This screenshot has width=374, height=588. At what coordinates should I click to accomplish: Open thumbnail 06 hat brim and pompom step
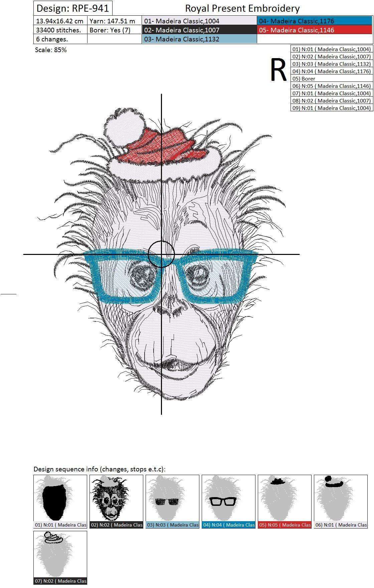[x=341, y=498]
